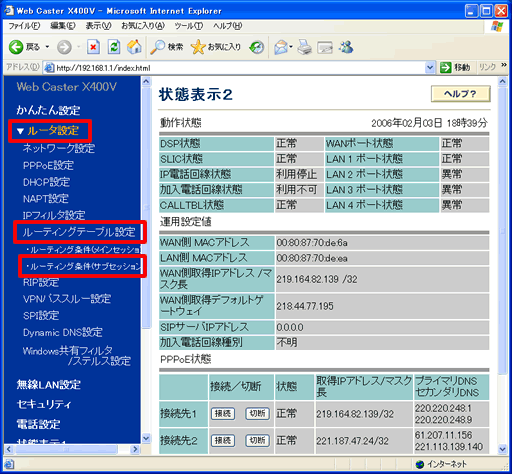Open VPNパススルー設定 link

point(67,299)
